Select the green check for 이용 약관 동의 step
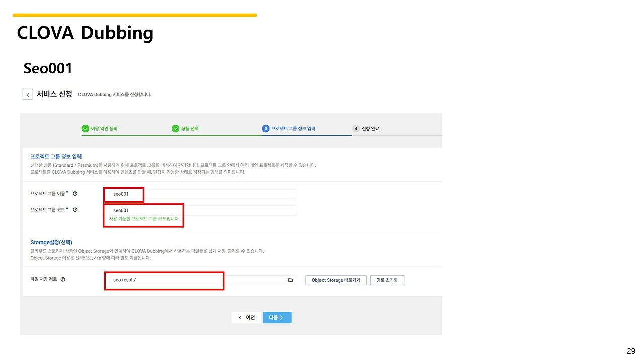Viewport: 644px width, 362px height. pos(85,129)
